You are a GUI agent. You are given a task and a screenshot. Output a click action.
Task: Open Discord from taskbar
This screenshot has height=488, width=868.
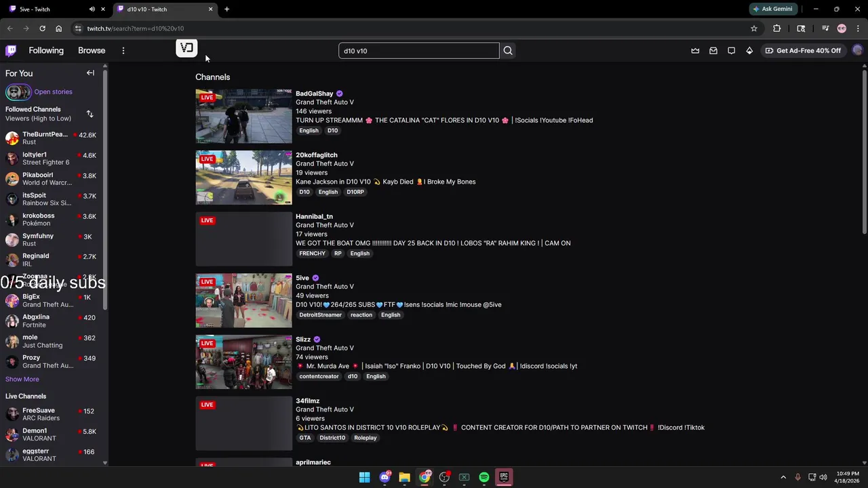pyautogui.click(x=384, y=477)
